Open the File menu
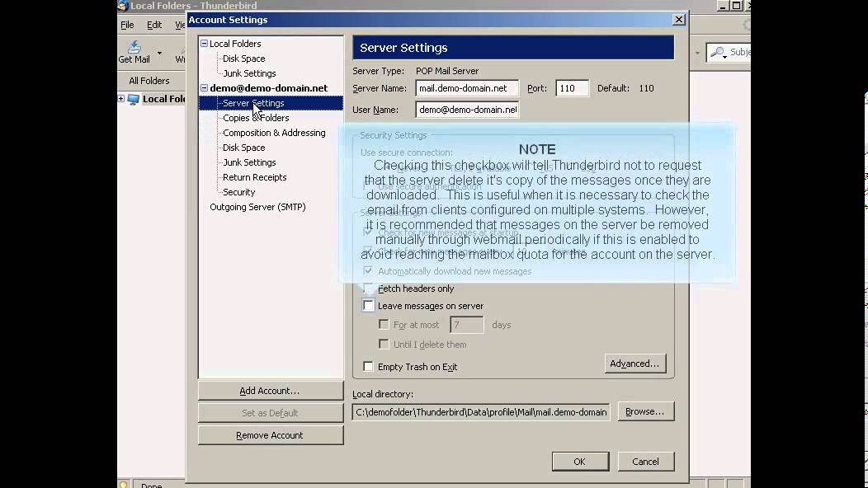Screen dimensions: 868x488 (127, 25)
